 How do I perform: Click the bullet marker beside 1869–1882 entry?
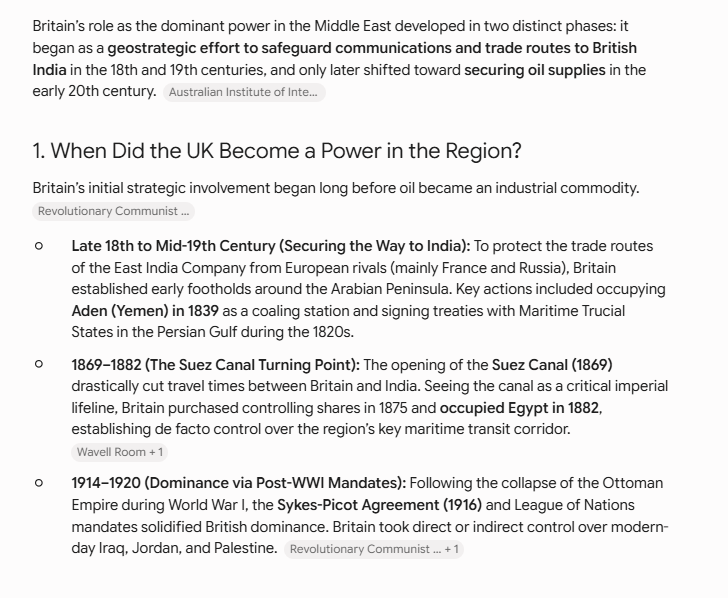pyautogui.click(x=39, y=364)
